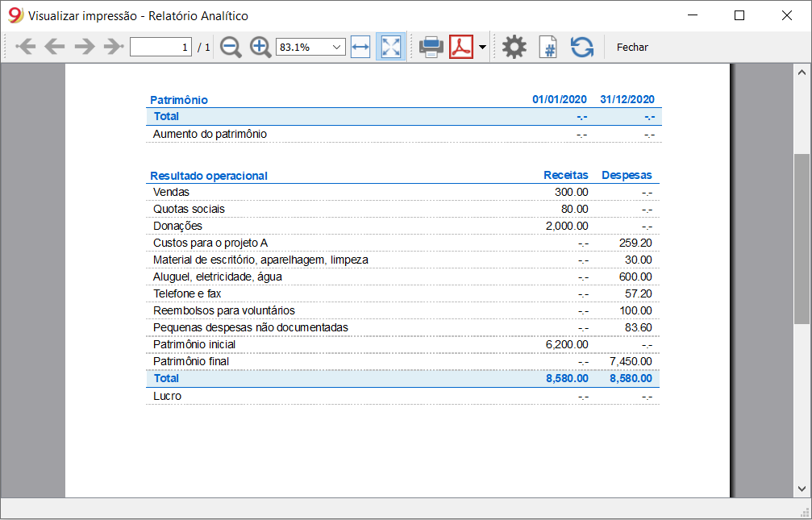Screen dimensions: 812x520
Task: Click the Vendas row label
Action: pyautogui.click(x=172, y=192)
